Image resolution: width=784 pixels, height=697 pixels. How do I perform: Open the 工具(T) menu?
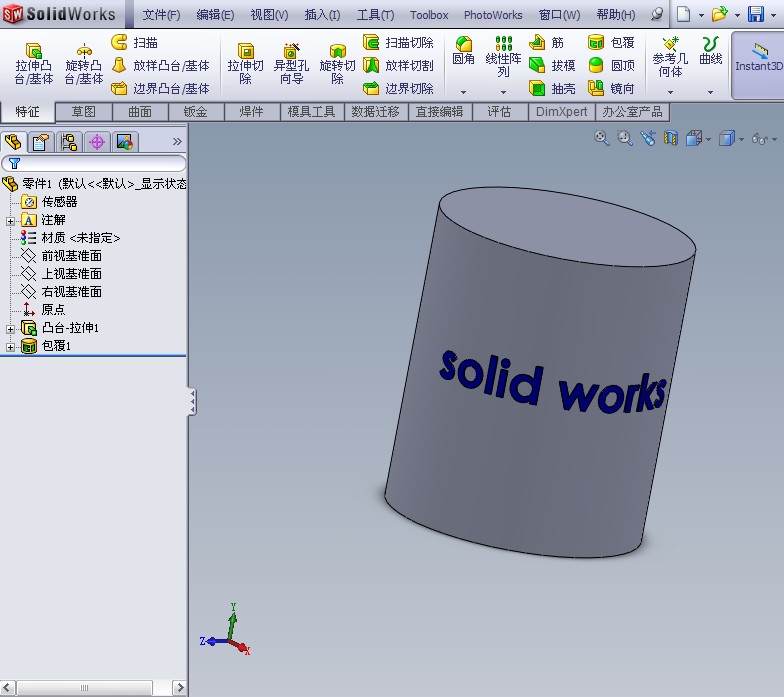(x=375, y=15)
